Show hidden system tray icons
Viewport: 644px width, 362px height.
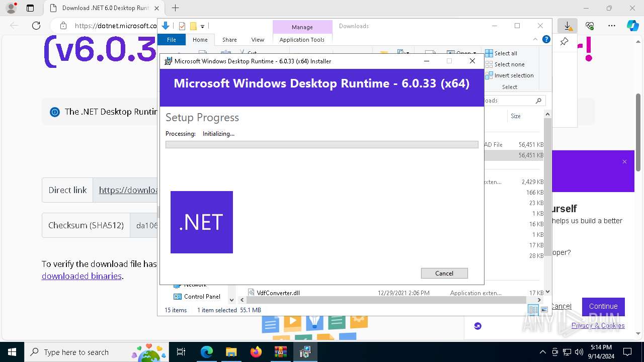[x=542, y=352]
